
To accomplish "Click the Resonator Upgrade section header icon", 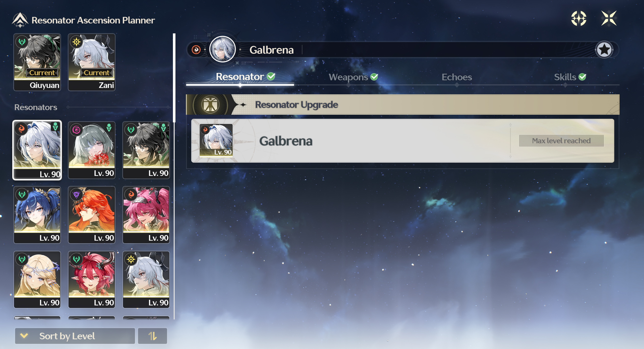I will click(210, 105).
